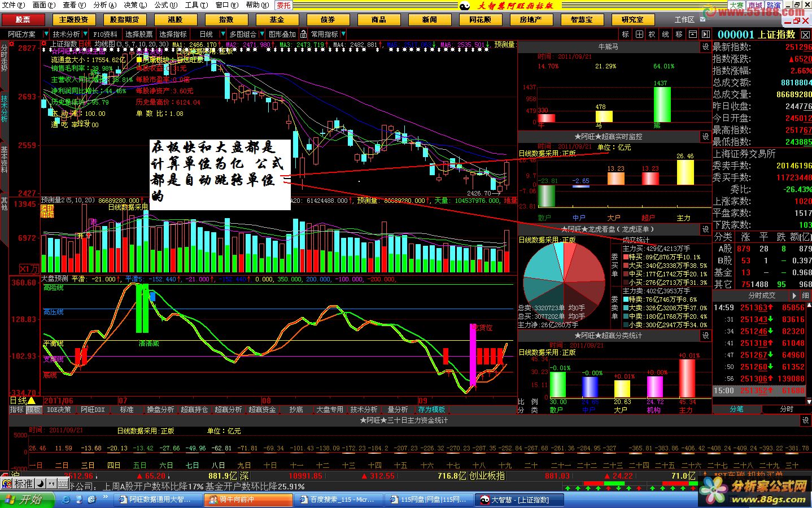The width and height of the screenshot is (812, 508).
Task: Click the 大赛 link button
Action: coord(736,5)
